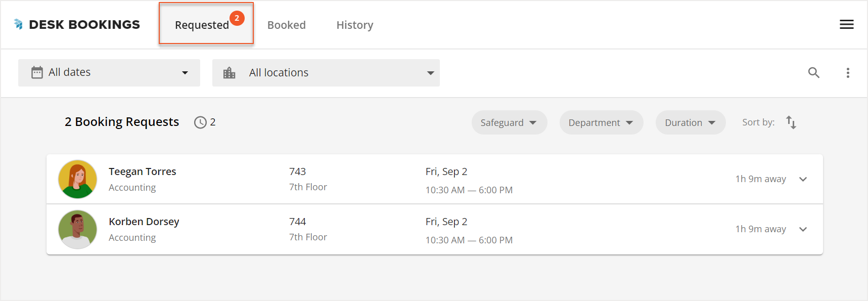The width and height of the screenshot is (868, 301).
Task: Open the Safeguard filter dropdown
Action: 509,122
